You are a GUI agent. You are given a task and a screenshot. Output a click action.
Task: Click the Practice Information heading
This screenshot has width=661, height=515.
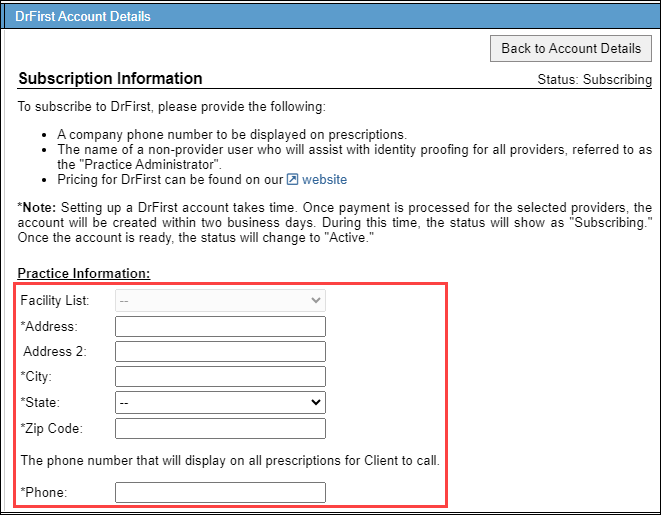(84, 274)
